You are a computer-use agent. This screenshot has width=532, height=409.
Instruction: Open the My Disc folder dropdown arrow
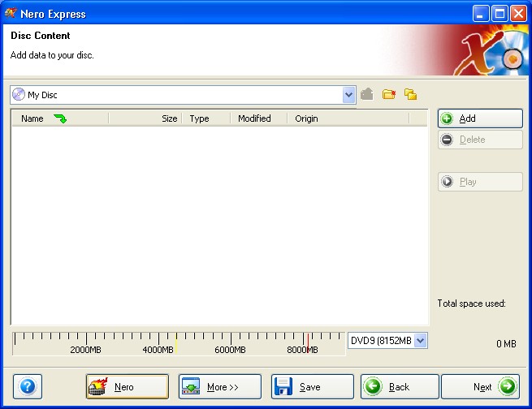click(348, 95)
